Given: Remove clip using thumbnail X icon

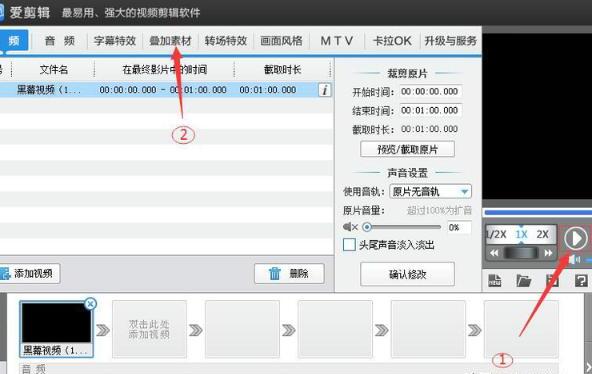Looking at the screenshot, I should pos(90,304).
